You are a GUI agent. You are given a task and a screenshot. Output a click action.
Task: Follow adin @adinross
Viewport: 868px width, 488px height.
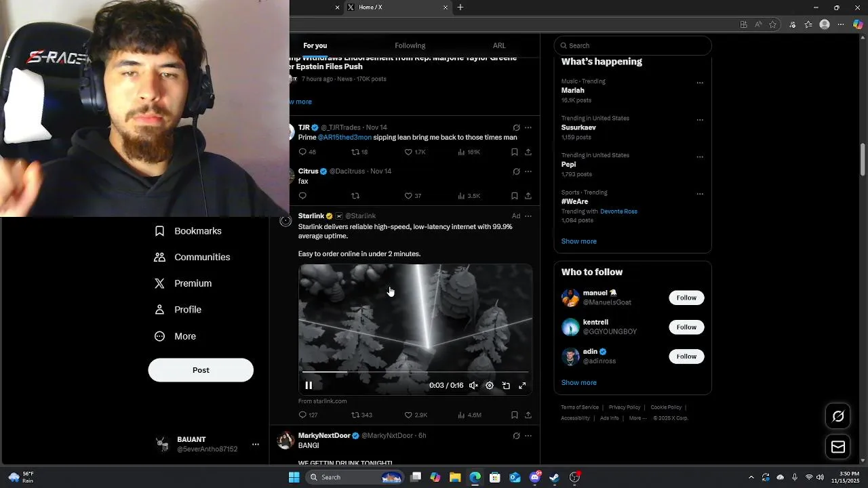click(686, 357)
